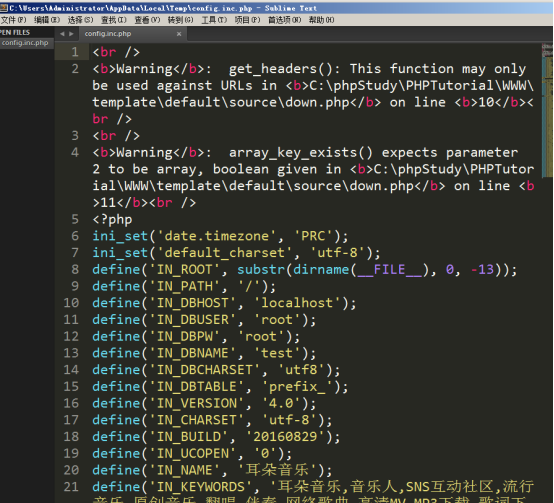Screen dimensions: 554x503
Task: Open the 查找(I) menu
Action: (x=114, y=20)
